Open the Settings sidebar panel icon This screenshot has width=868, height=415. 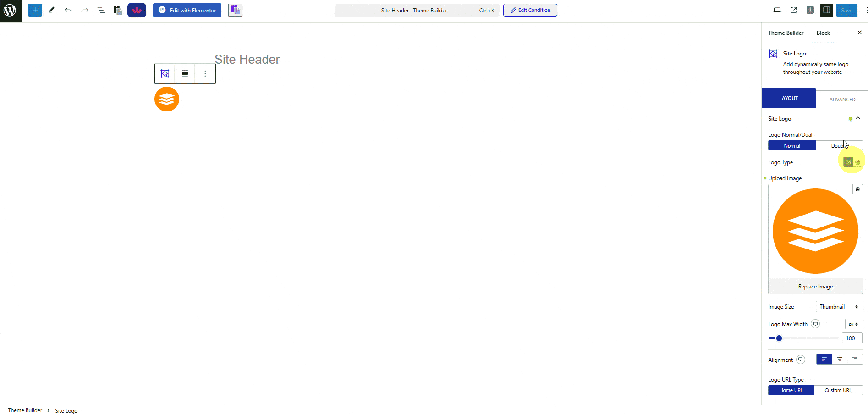tap(826, 10)
